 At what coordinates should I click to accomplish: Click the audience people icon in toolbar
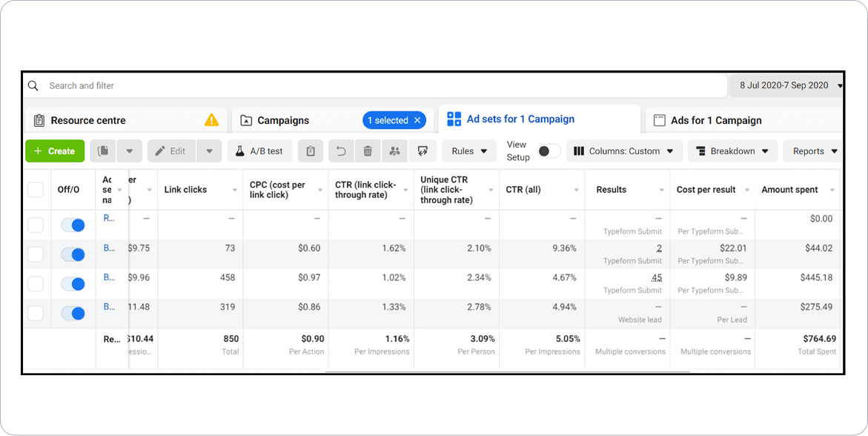(x=394, y=151)
